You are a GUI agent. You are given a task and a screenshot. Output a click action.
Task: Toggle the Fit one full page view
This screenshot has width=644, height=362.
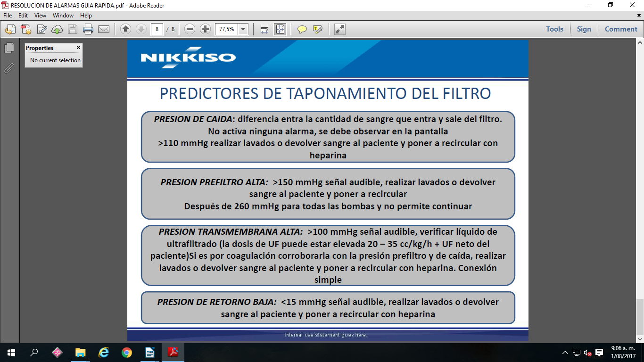pos(280,29)
